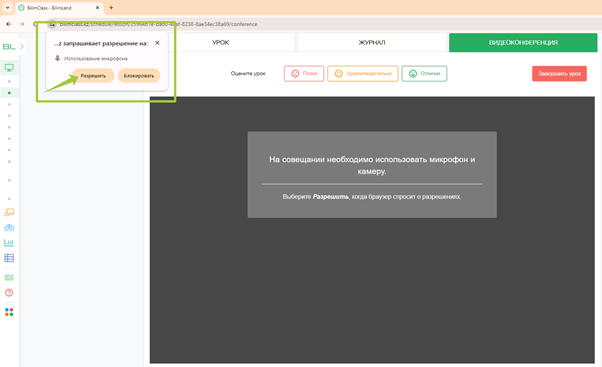The width and height of the screenshot is (602, 367).
Task: Close the BilimClass browser tab
Action: coord(97,8)
